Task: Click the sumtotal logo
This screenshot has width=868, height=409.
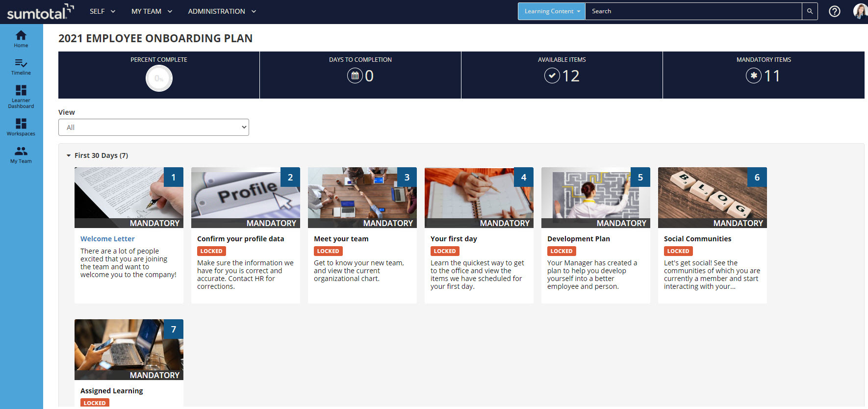Action: [x=40, y=12]
